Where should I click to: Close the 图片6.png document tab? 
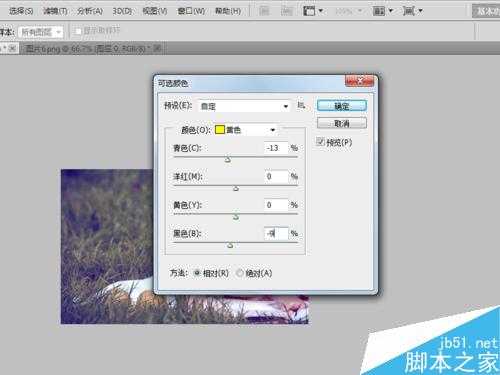coord(158,49)
